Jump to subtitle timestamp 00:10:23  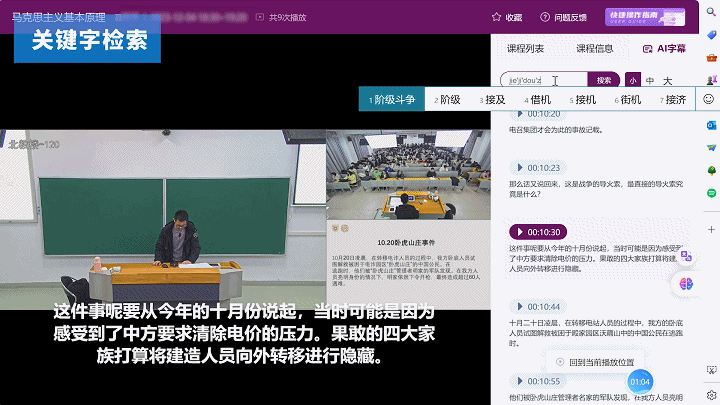[x=538, y=168]
